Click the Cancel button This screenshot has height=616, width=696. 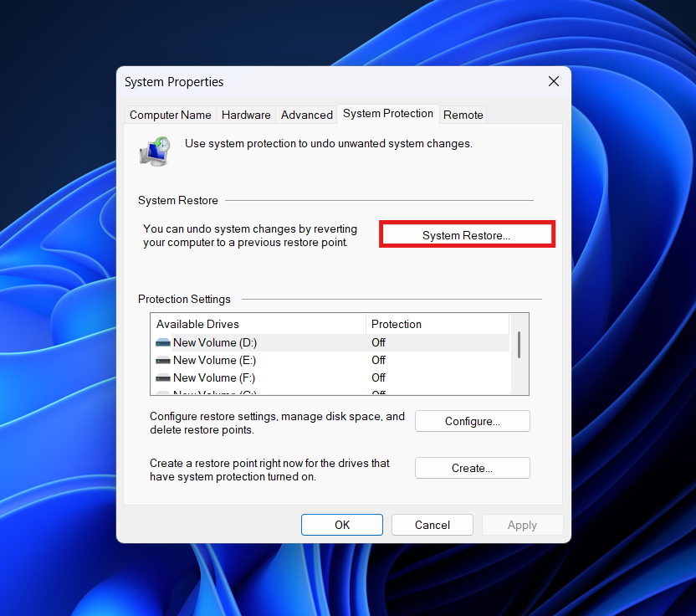point(432,525)
